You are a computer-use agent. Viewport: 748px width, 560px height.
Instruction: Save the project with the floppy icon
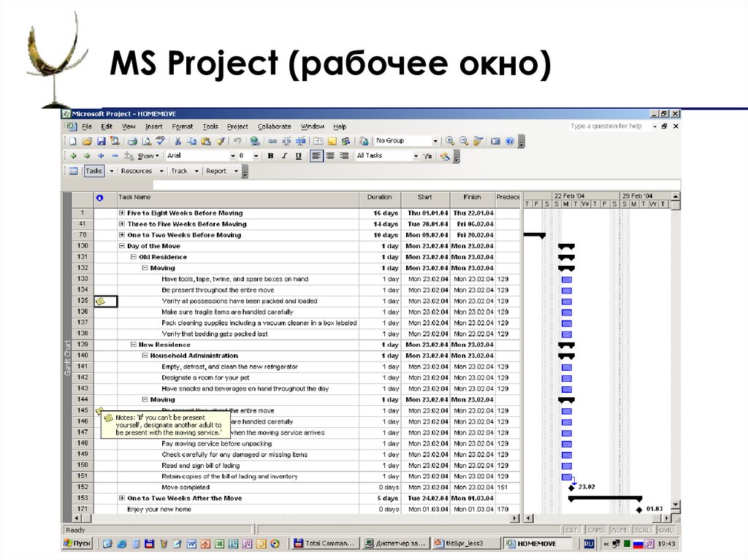pyautogui.click(x=101, y=141)
